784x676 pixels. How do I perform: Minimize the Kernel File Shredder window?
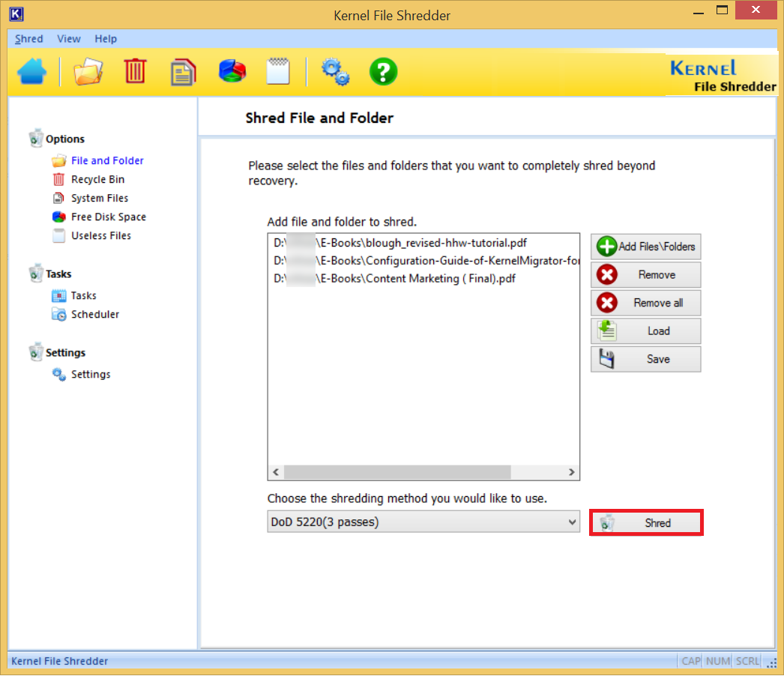[699, 12]
